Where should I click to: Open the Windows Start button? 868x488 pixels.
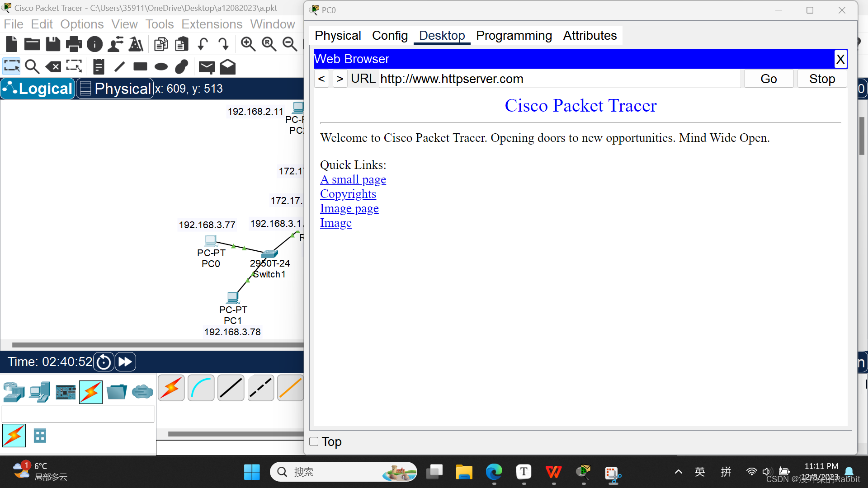252,472
